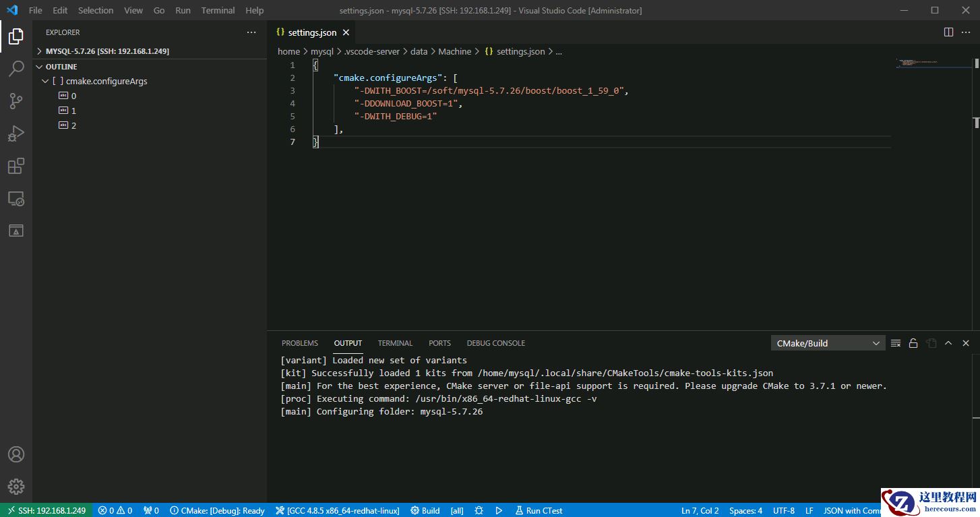Image resolution: width=980 pixels, height=517 pixels.
Task: Open the CMake/Build output channel dropdown
Action: (828, 343)
